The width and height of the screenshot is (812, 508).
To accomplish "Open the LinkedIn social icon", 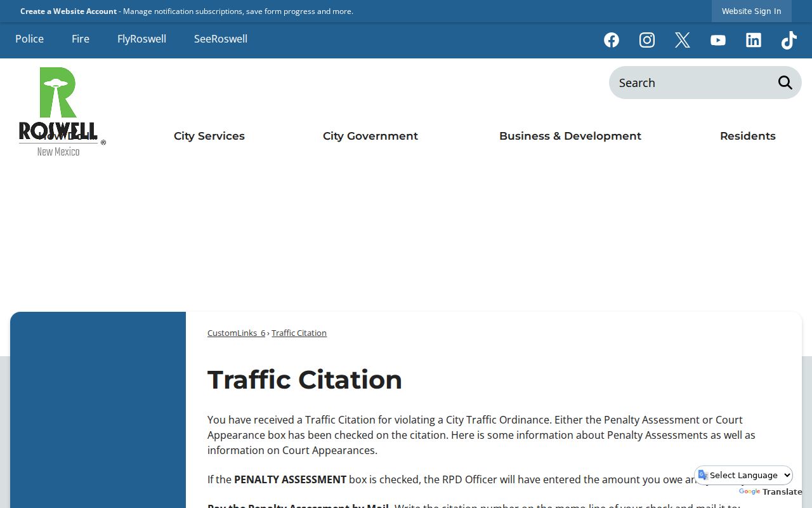I will (x=754, y=40).
